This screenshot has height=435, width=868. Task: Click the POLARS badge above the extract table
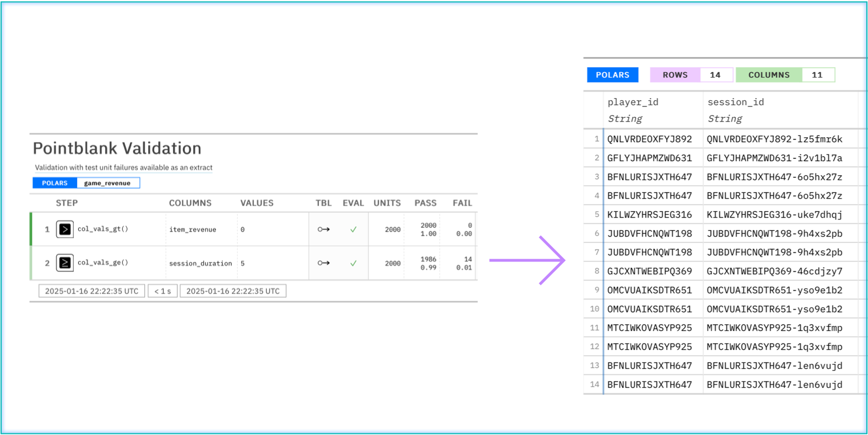tap(612, 75)
